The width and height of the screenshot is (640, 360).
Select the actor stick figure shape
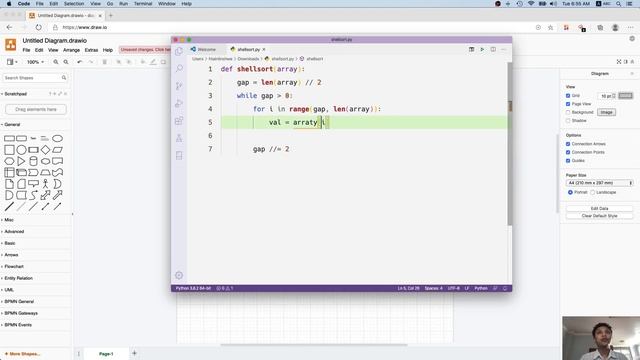pyautogui.click(x=45, y=184)
